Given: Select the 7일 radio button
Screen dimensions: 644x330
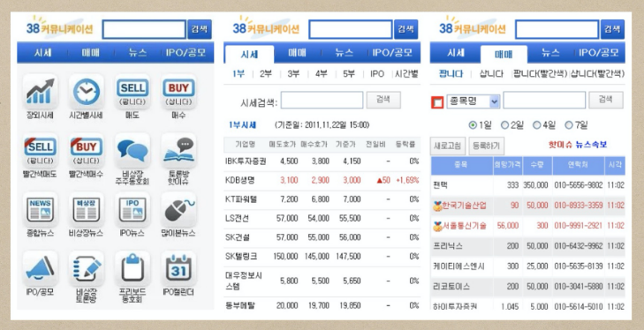Looking at the screenshot, I should [569, 125].
